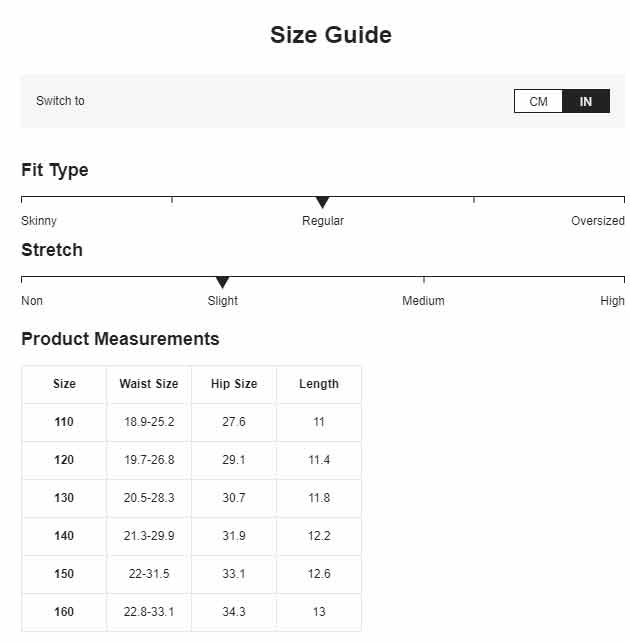Click the 21.3-29.9 waist cell
Viewport: 630px width, 642px height.
tap(149, 536)
